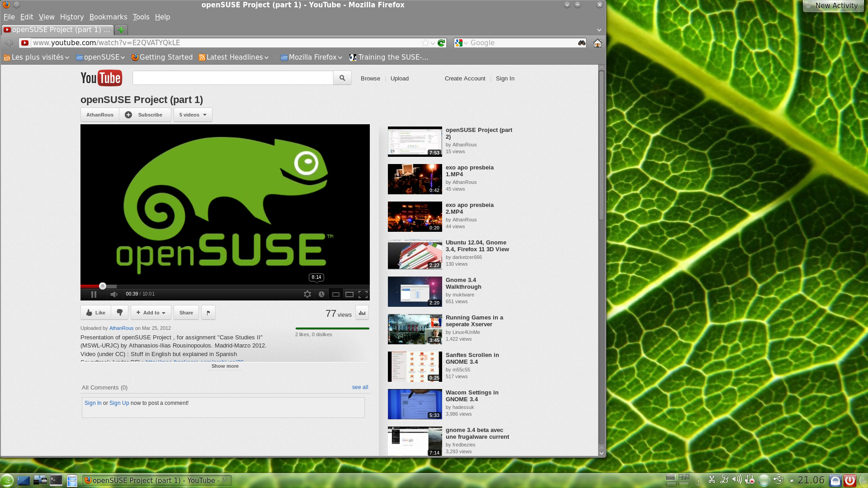Open the Bookmarks menu

coord(108,17)
